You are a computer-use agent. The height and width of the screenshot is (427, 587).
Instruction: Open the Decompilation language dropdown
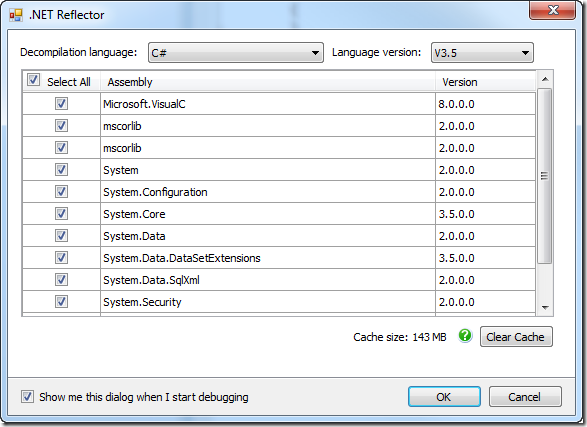(236, 53)
